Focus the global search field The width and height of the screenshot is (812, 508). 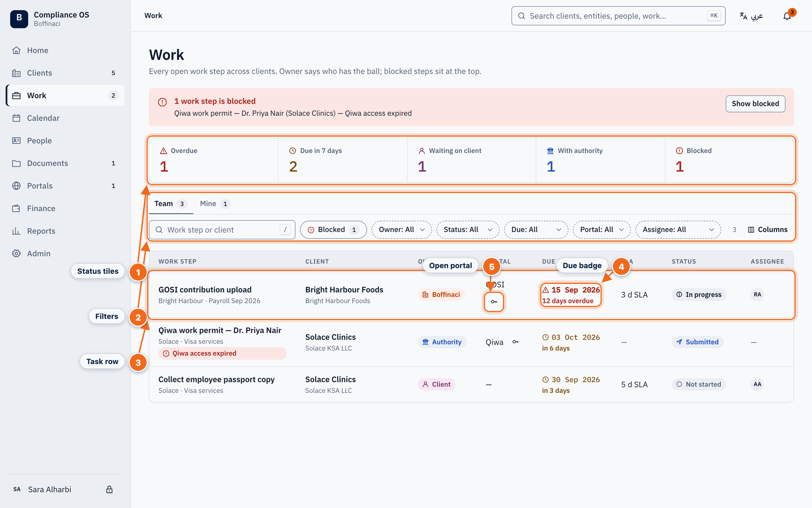pyautogui.click(x=618, y=16)
